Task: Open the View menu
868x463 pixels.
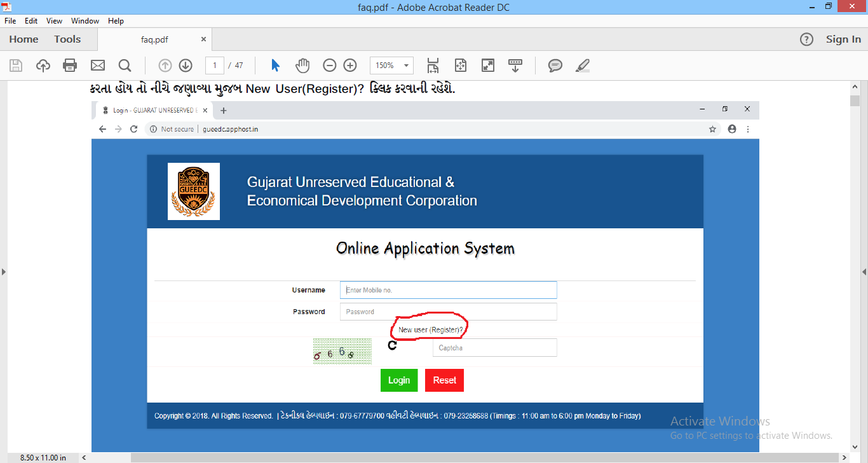Action: pyautogui.click(x=54, y=20)
